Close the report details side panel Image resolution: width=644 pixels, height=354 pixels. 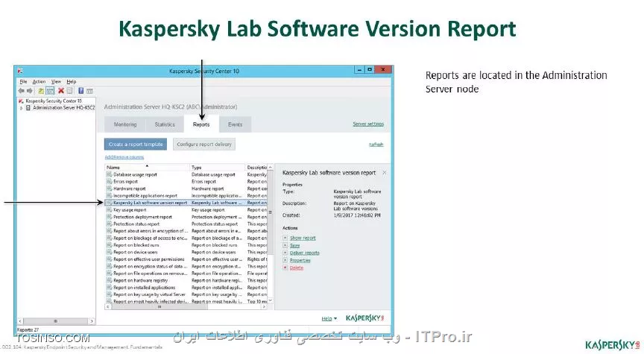(385, 173)
